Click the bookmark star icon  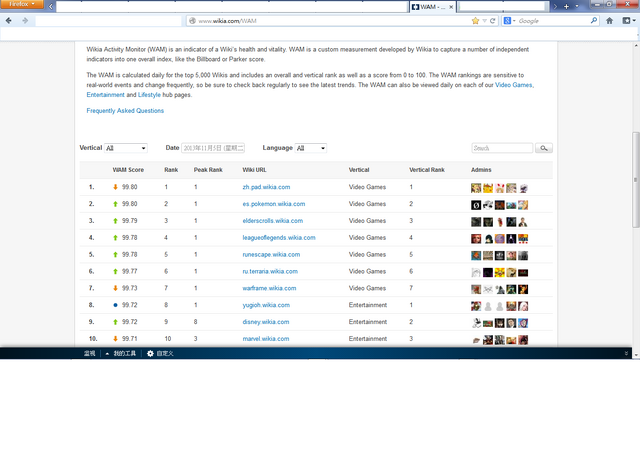tap(475, 21)
